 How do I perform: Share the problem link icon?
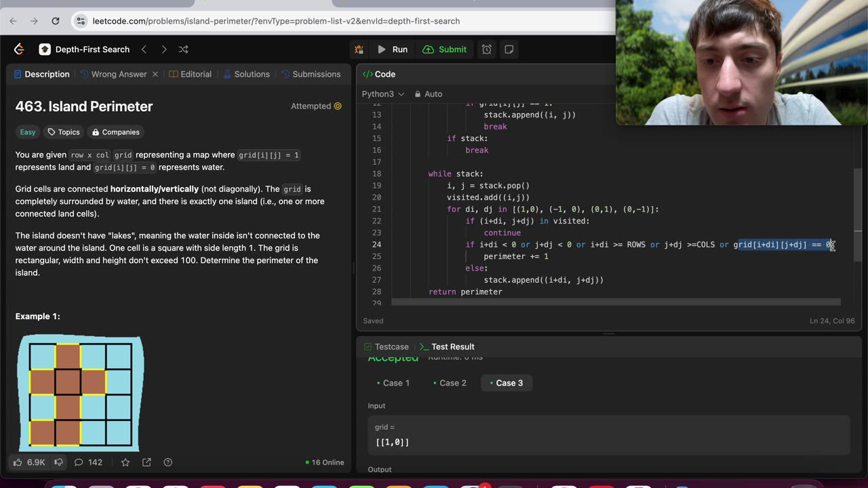coord(146,462)
